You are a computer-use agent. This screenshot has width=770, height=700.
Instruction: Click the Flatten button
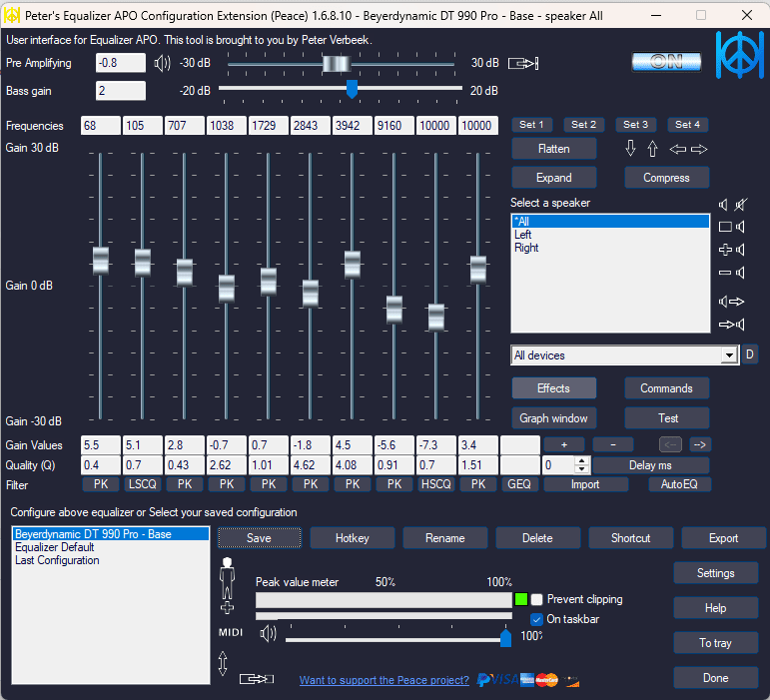[x=554, y=148]
